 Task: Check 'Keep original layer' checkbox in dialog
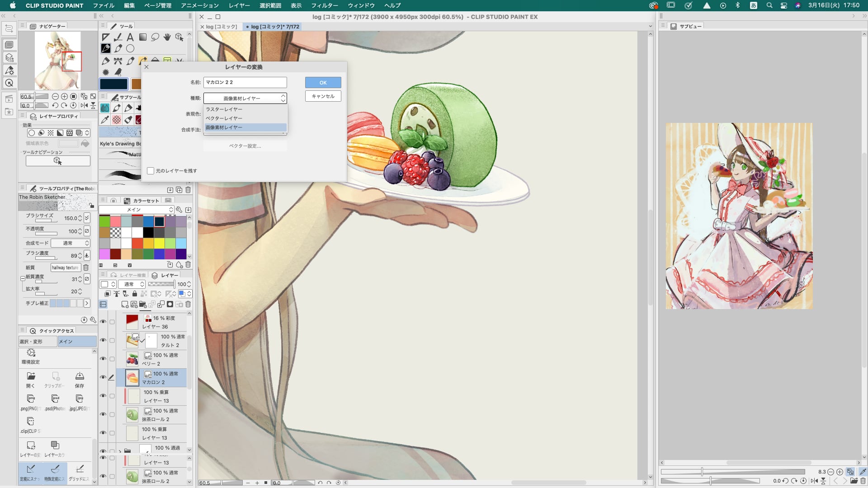(x=151, y=171)
